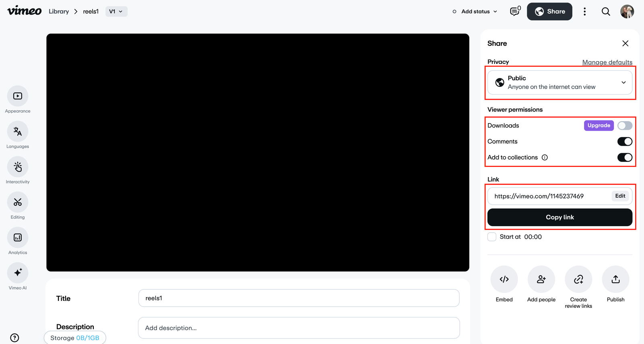Click the Title input field

click(x=299, y=298)
